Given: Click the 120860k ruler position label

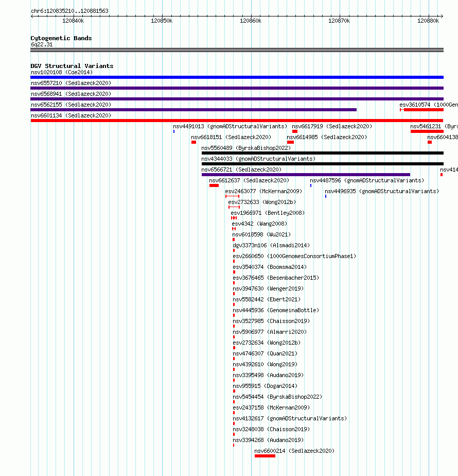Looking at the screenshot, I should click(x=251, y=21).
